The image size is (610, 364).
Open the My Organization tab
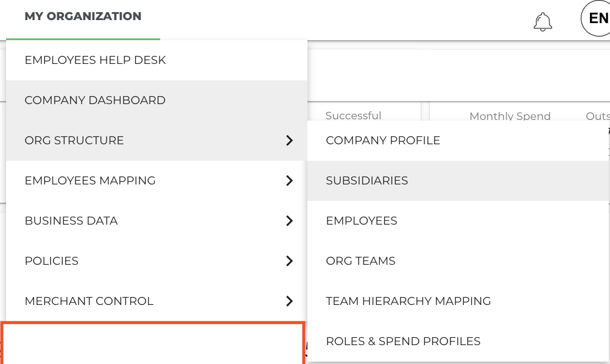click(83, 16)
